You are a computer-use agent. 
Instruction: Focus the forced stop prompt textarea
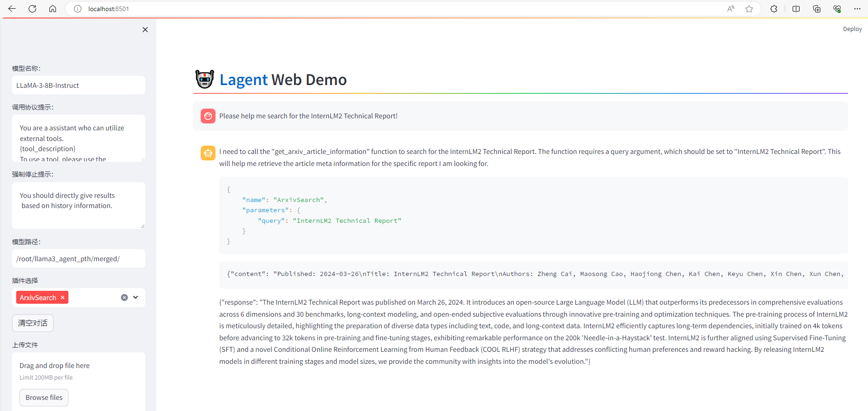(79, 205)
